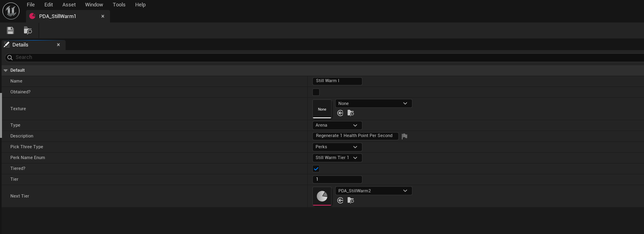Click the Unreal Engine logo icon
This screenshot has width=644, height=234.
(x=11, y=11)
